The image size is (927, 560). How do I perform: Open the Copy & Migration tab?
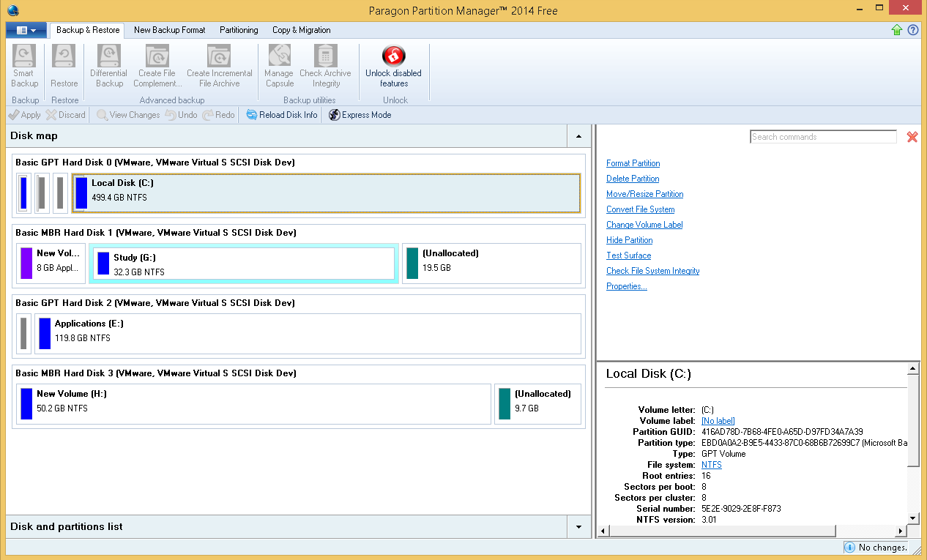pos(301,30)
